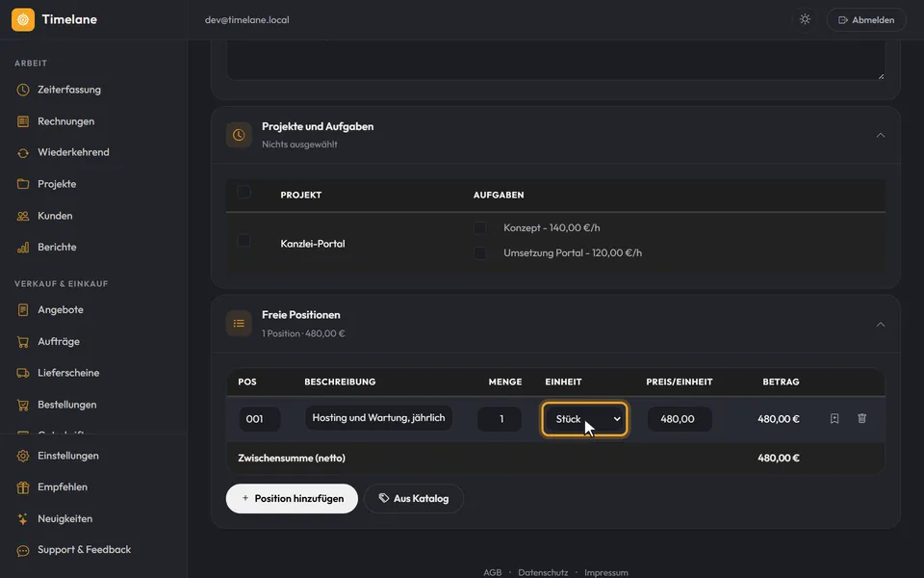Image resolution: width=924 pixels, height=578 pixels.
Task: Toggle the light/dark theme sun icon
Action: [x=805, y=19]
